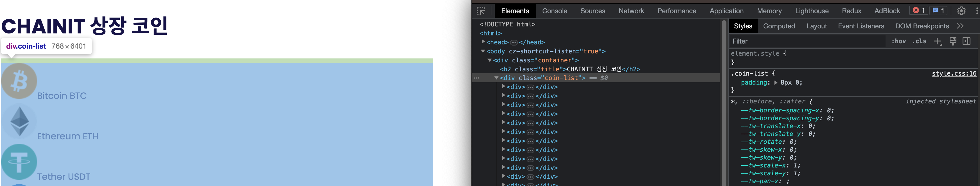The image size is (980, 186).
Task: Open the Console tab
Action: (555, 11)
